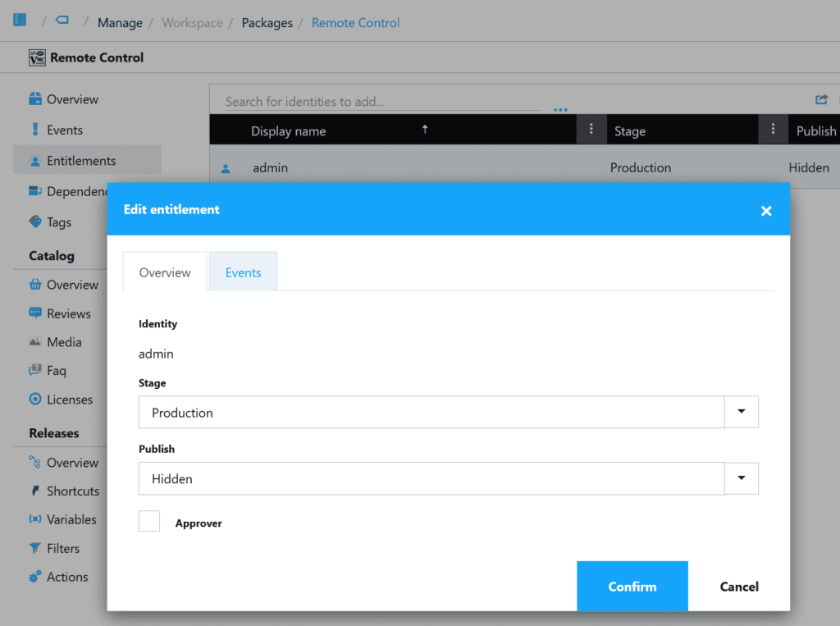Open Display name column options menu
This screenshot has width=840, height=626.
pos(591,130)
